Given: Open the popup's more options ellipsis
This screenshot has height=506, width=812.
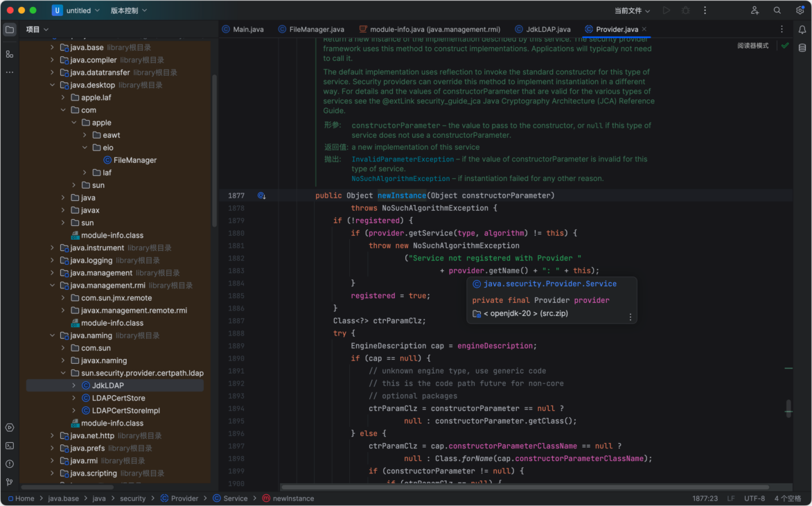Looking at the screenshot, I should point(630,317).
